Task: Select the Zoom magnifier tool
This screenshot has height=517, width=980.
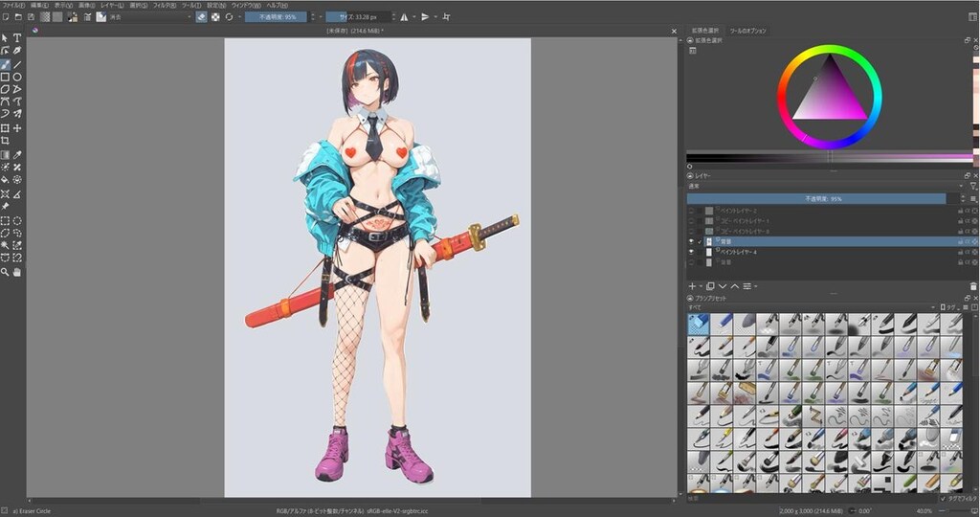Action: click(5, 272)
